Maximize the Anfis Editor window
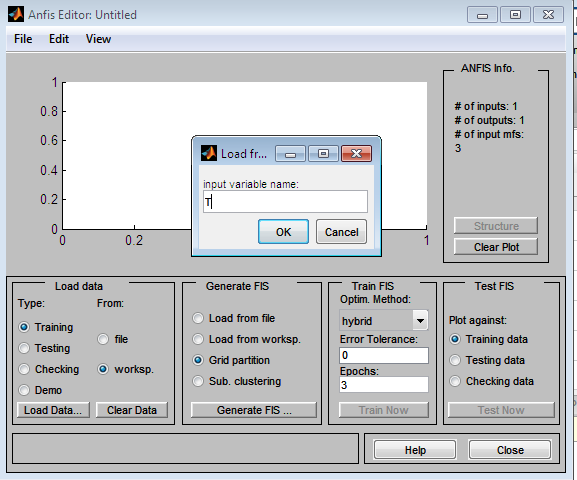This screenshot has width=577, height=480. click(x=515, y=15)
